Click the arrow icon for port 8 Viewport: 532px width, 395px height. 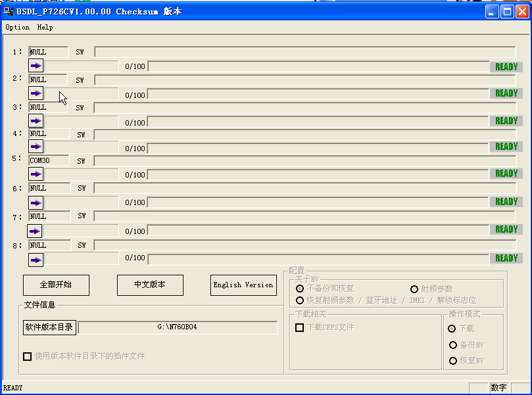[x=36, y=259]
